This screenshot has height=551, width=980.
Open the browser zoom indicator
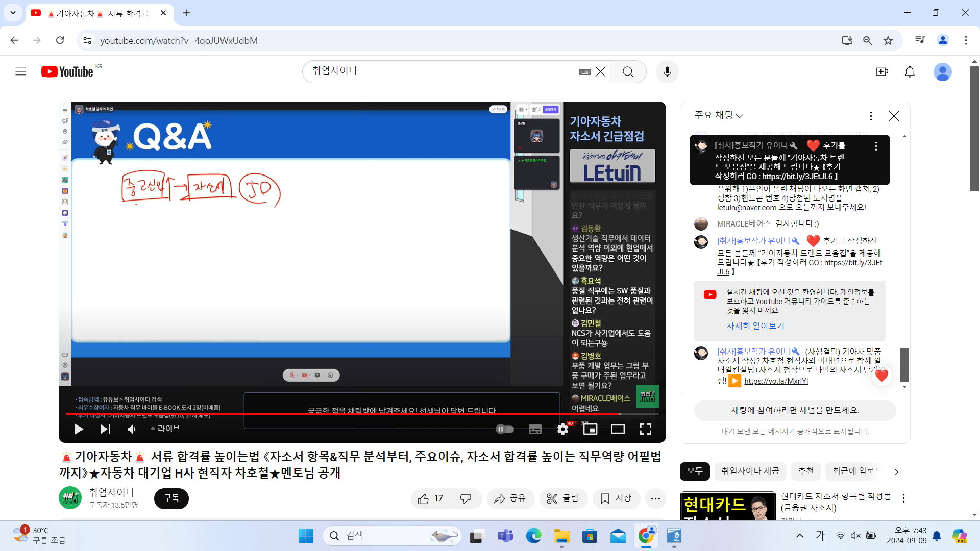click(x=867, y=40)
